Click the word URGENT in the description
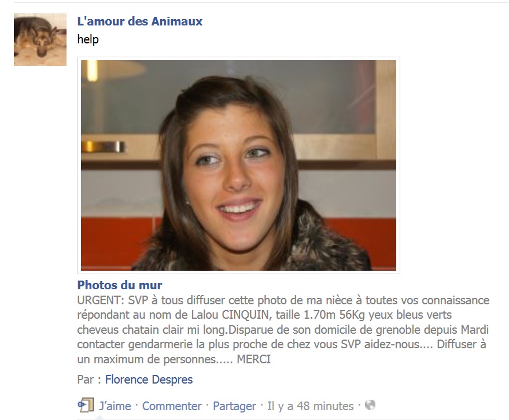Image resolution: width=509 pixels, height=420 pixels. pos(101,300)
